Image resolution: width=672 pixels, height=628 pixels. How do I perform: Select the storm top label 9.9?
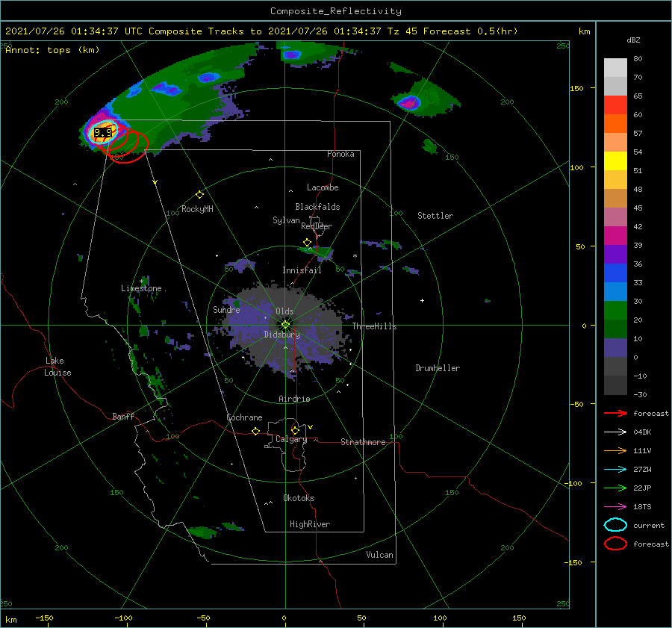(x=103, y=133)
